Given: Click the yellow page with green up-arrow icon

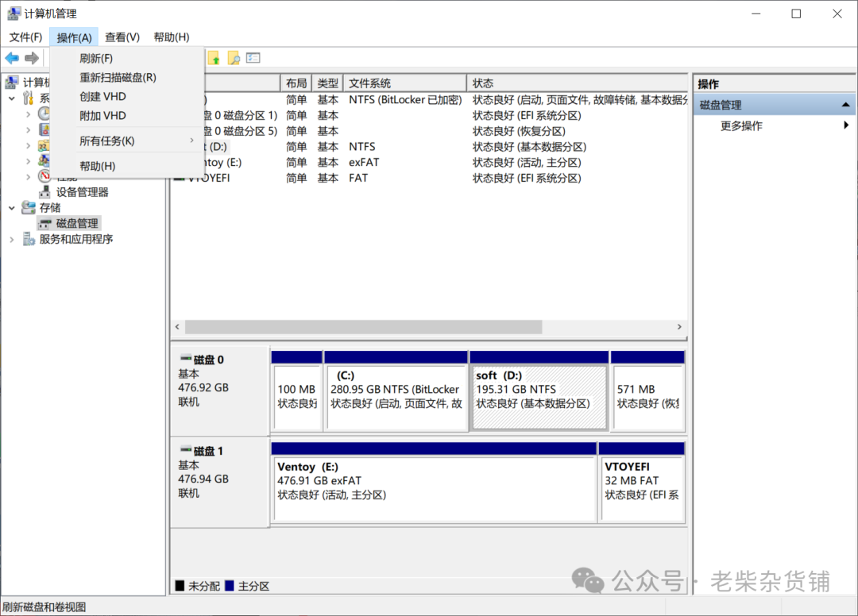Looking at the screenshot, I should click(x=214, y=58).
